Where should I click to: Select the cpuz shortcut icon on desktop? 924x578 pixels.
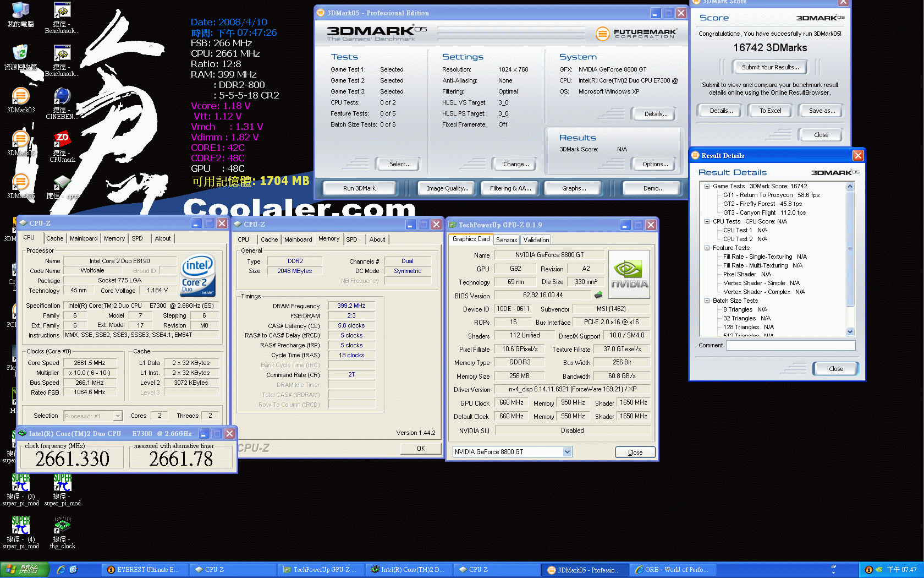tap(62, 186)
